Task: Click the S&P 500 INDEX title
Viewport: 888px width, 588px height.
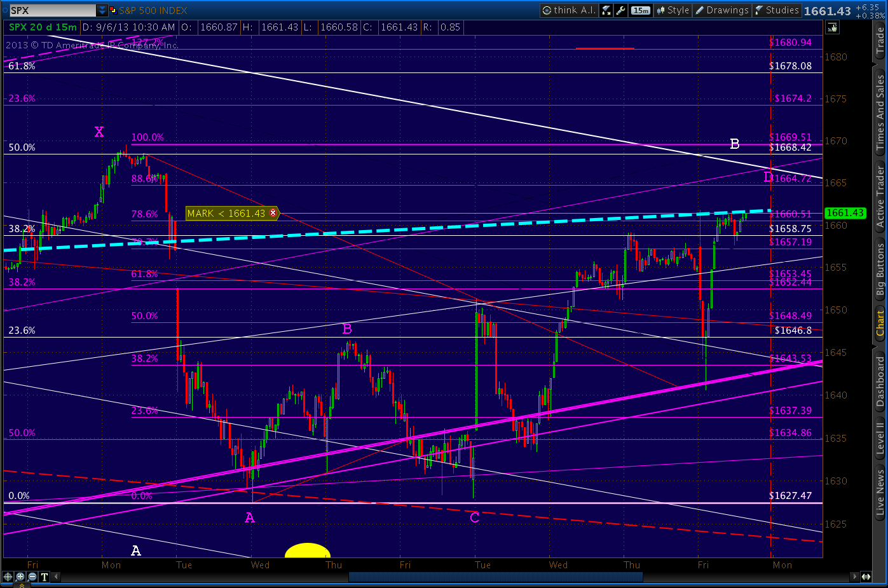Action: pyautogui.click(x=153, y=11)
